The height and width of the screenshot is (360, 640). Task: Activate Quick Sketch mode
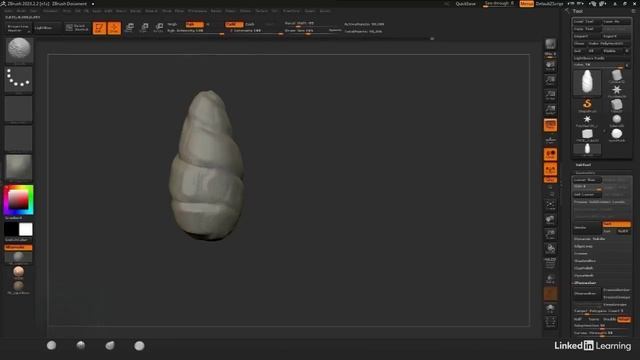click(77, 28)
